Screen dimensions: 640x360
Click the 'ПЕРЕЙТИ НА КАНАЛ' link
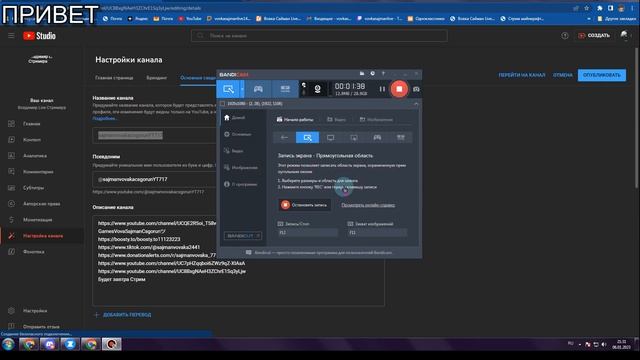[522, 75]
